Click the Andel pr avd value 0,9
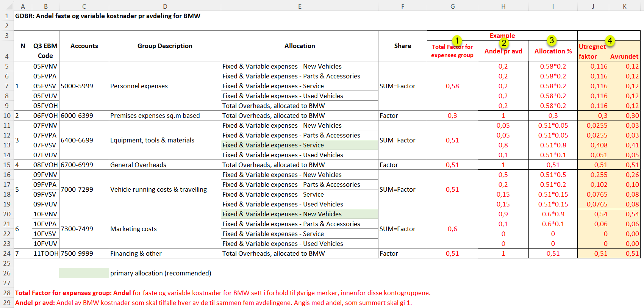Screen dimensions: 644x308 503,214
